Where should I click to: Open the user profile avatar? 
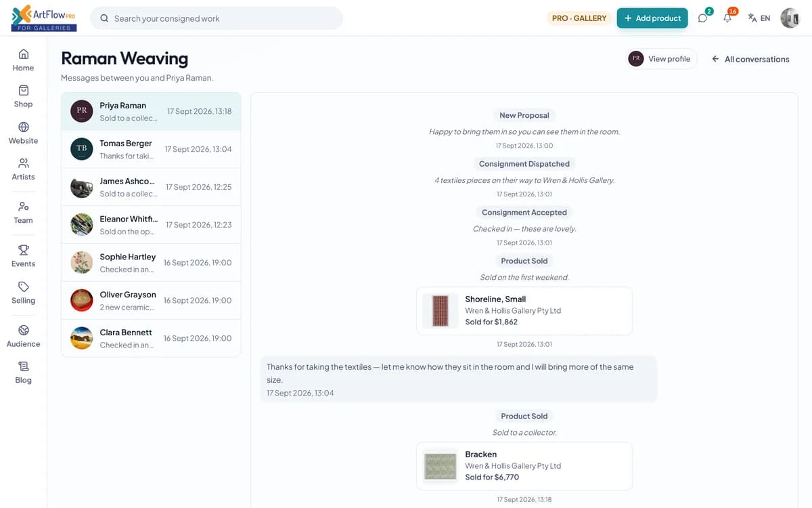pyautogui.click(x=790, y=18)
